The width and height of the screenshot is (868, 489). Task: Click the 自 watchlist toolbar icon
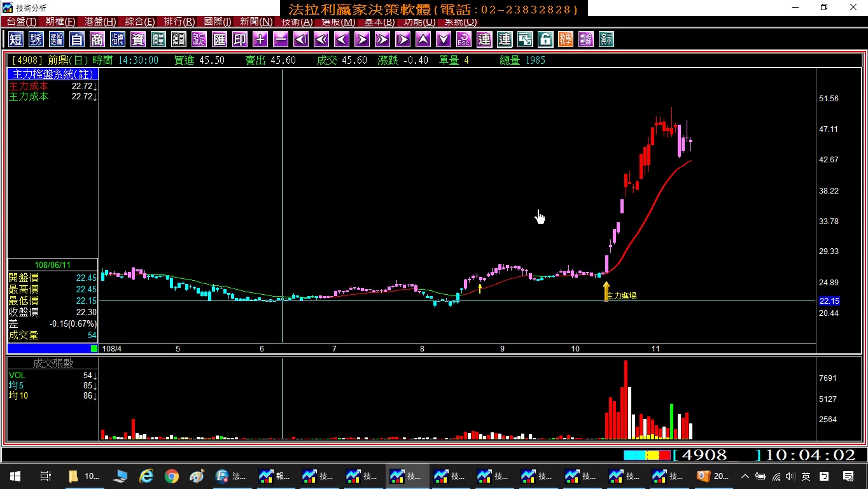pyautogui.click(x=77, y=39)
